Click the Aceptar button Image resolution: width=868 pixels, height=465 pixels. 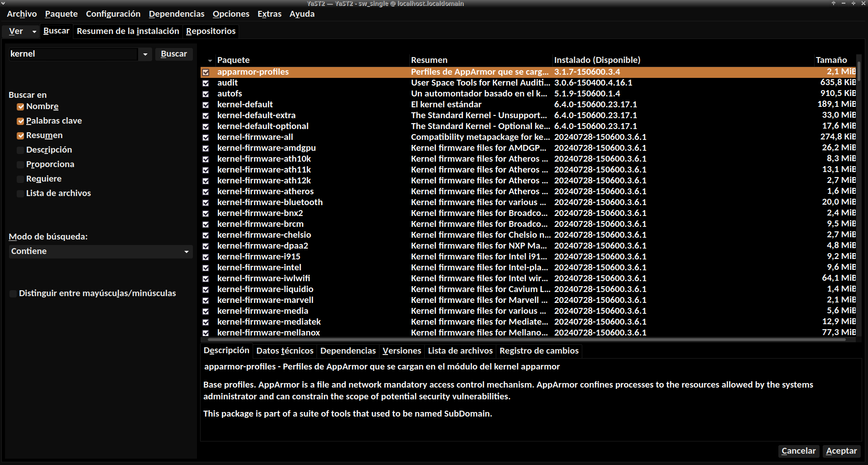(x=841, y=451)
